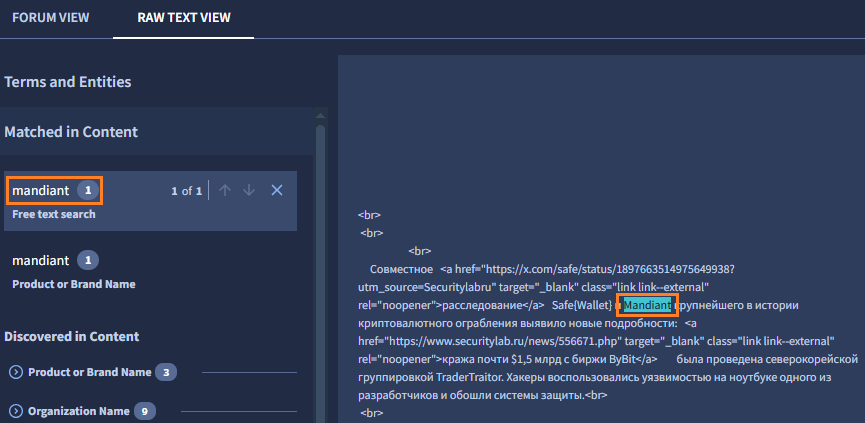Click the count badge on Product or Brand Name
This screenshot has width=865, height=423.
tap(165, 372)
